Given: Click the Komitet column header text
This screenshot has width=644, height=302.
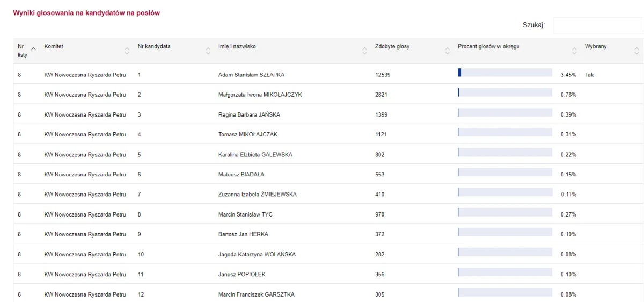Looking at the screenshot, I should click(x=54, y=46).
